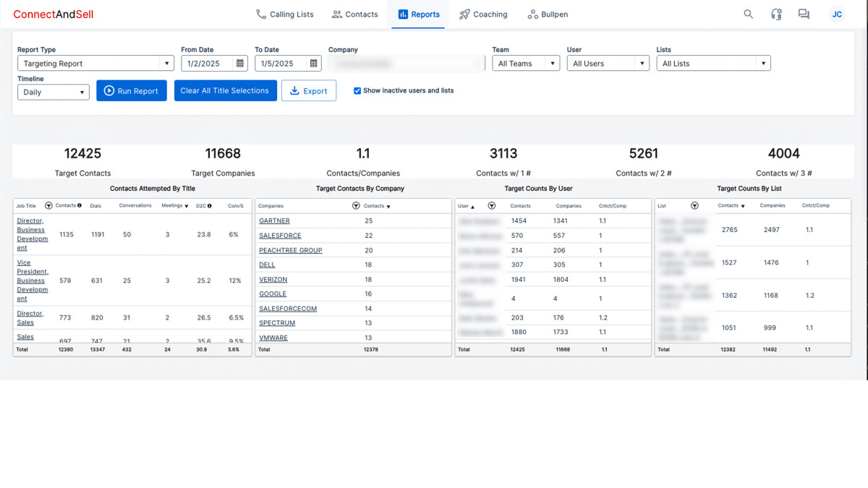
Task: Open the headset support icon
Action: coord(776,14)
